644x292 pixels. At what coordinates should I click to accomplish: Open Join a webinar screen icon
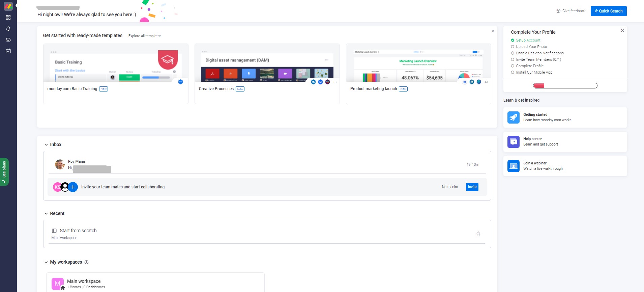[x=513, y=166]
